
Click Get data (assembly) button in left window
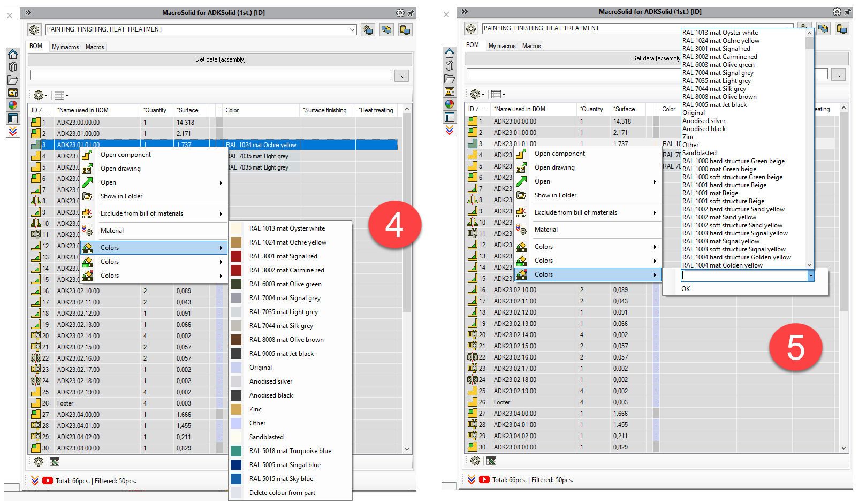(221, 59)
